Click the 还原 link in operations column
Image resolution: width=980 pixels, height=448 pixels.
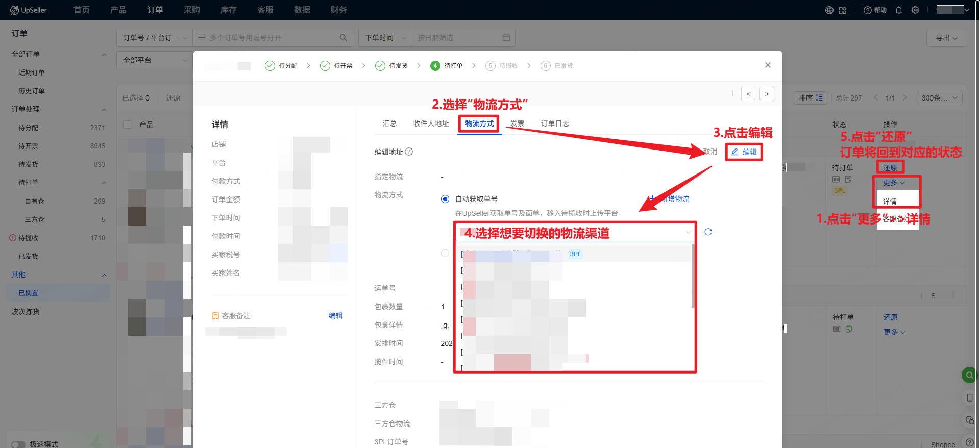pos(890,168)
